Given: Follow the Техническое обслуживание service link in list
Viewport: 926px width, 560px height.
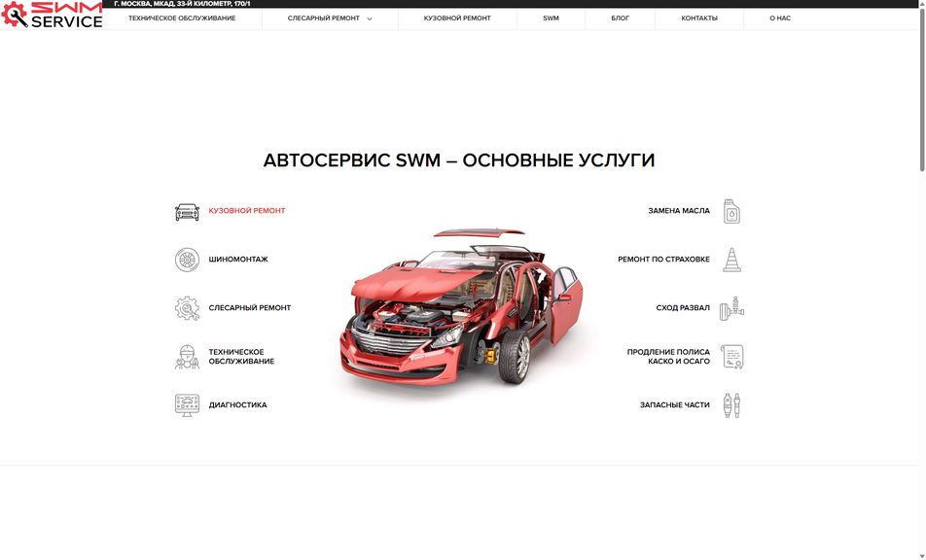Looking at the screenshot, I should [x=241, y=357].
